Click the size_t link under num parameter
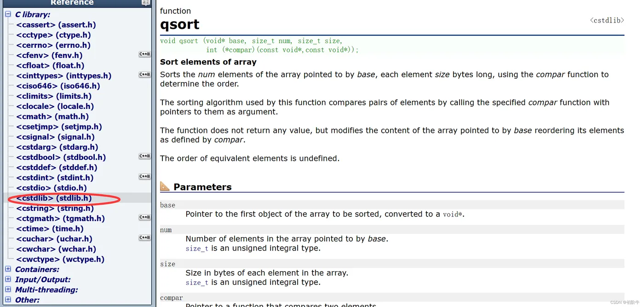Screen dimensions: 644x307 coord(196,249)
